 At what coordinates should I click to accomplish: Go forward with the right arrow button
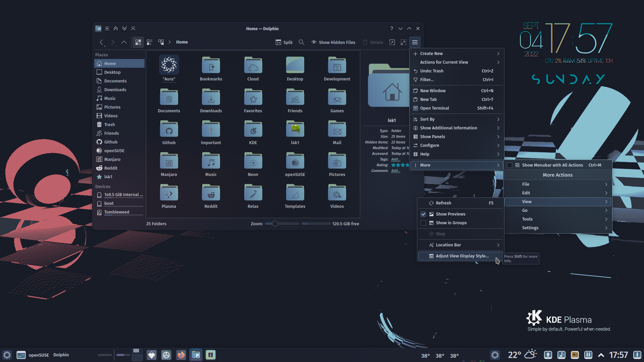pyautogui.click(x=113, y=42)
